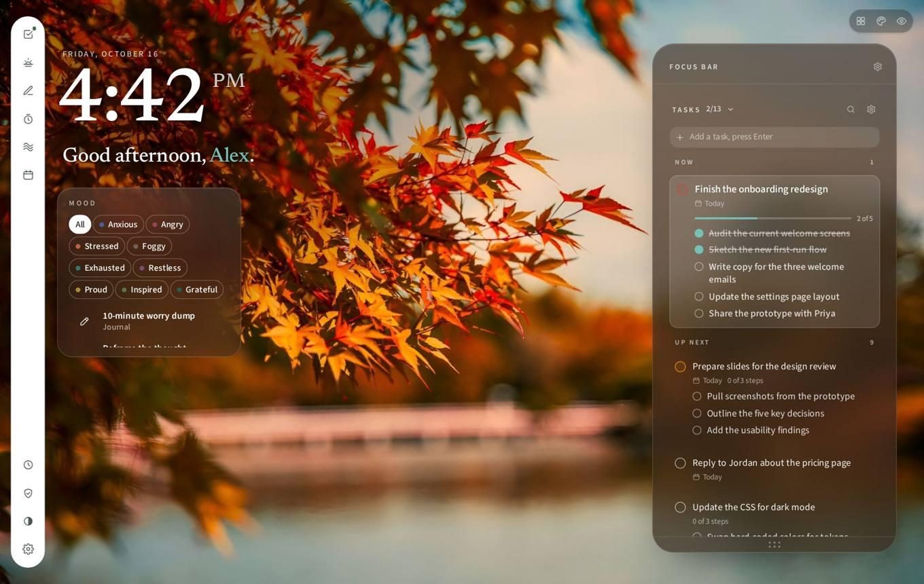Screen dimensions: 924x584
Task: Complete Reply to Jordan about pricing page
Action: tap(680, 463)
